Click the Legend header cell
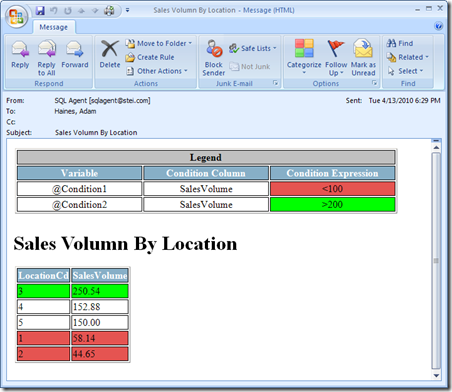Screen dimensions: 452x392 [x=206, y=157]
